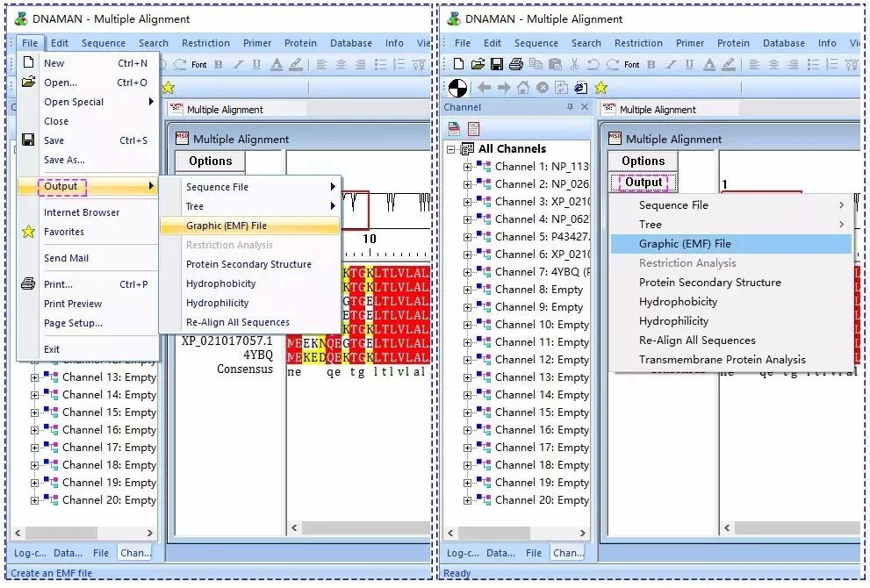
Task: Click the Output button in right window
Action: (x=644, y=182)
